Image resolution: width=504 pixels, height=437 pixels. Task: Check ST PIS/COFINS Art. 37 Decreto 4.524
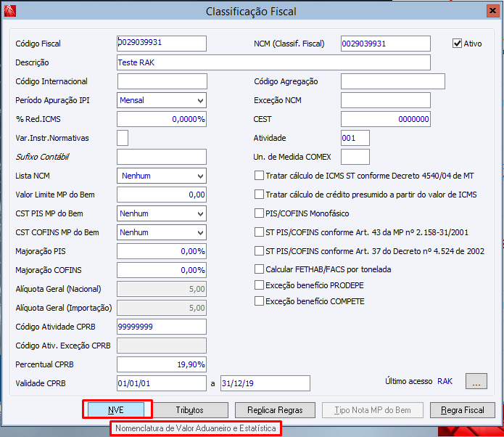tap(259, 250)
